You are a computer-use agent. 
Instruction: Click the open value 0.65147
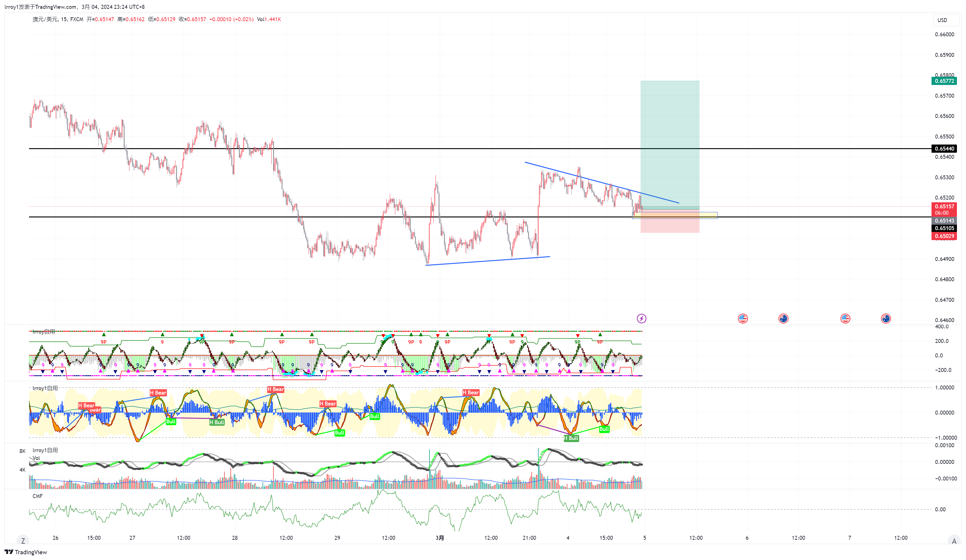point(104,19)
